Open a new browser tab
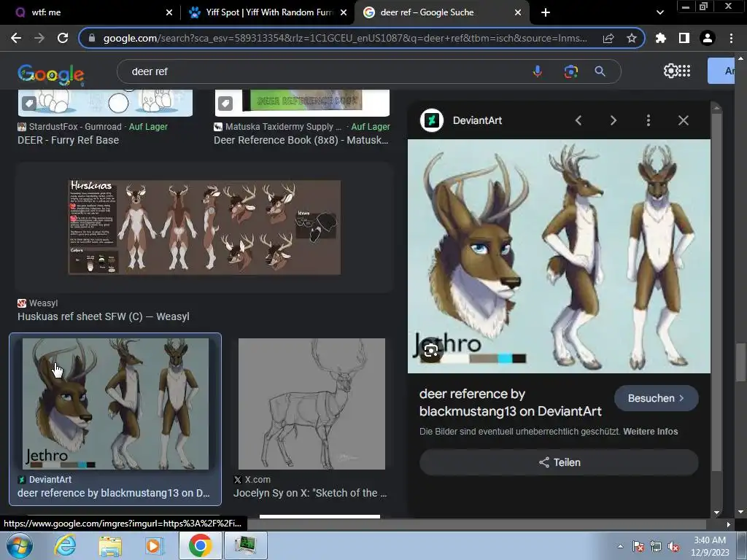This screenshot has height=560, width=747. pos(546,12)
